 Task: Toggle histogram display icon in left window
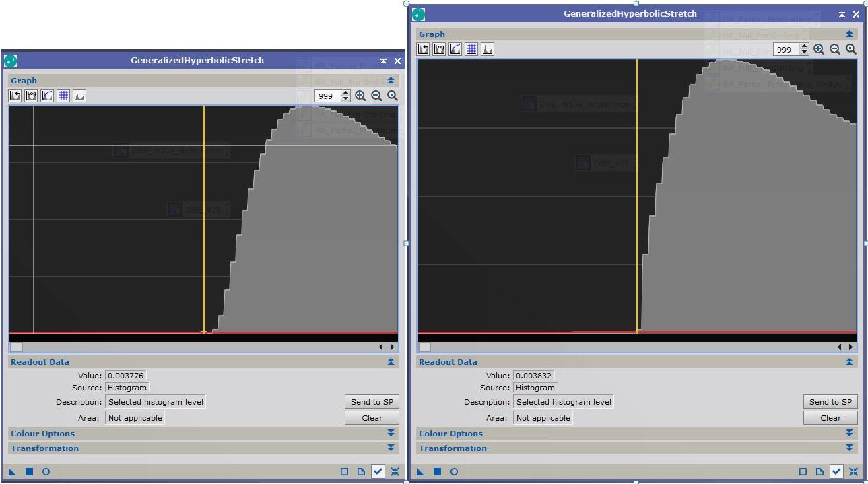[x=79, y=96]
